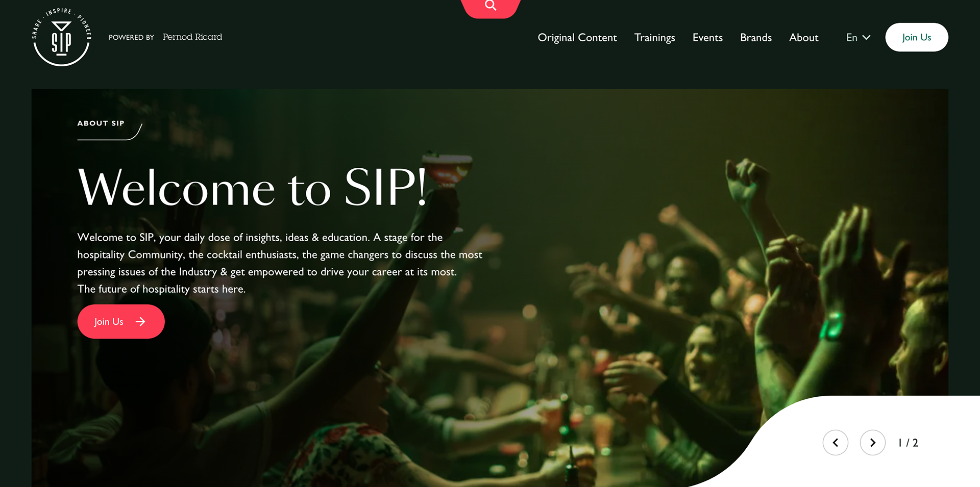Click the 1 / 2 slide counter
The height and width of the screenshot is (487, 980).
pyautogui.click(x=909, y=443)
